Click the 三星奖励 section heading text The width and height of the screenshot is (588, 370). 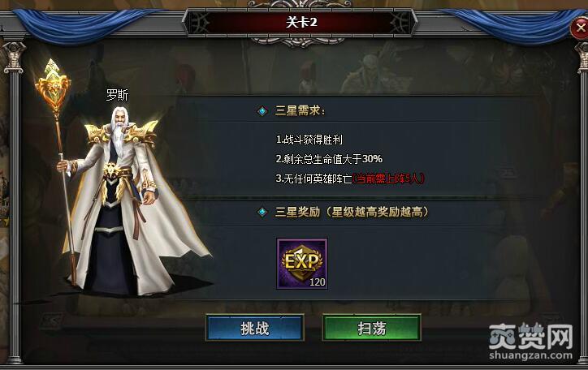pyautogui.click(x=352, y=212)
